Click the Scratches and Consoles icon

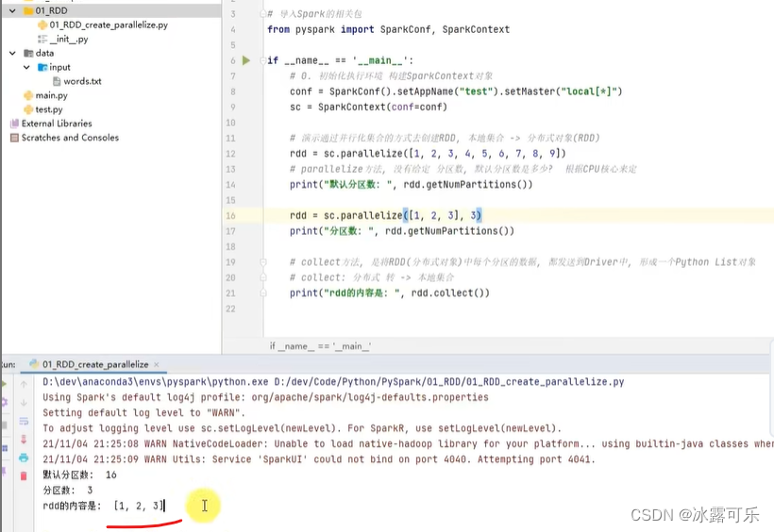coord(14,137)
